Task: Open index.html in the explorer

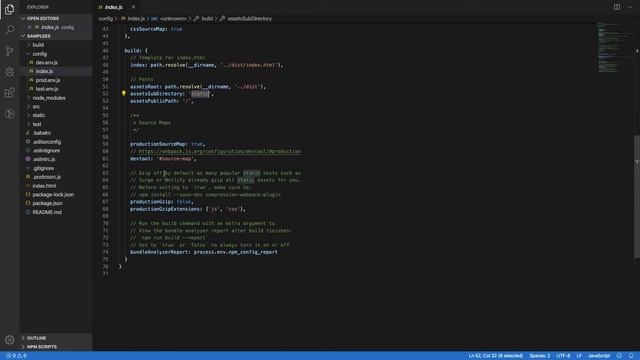Action: [44, 186]
